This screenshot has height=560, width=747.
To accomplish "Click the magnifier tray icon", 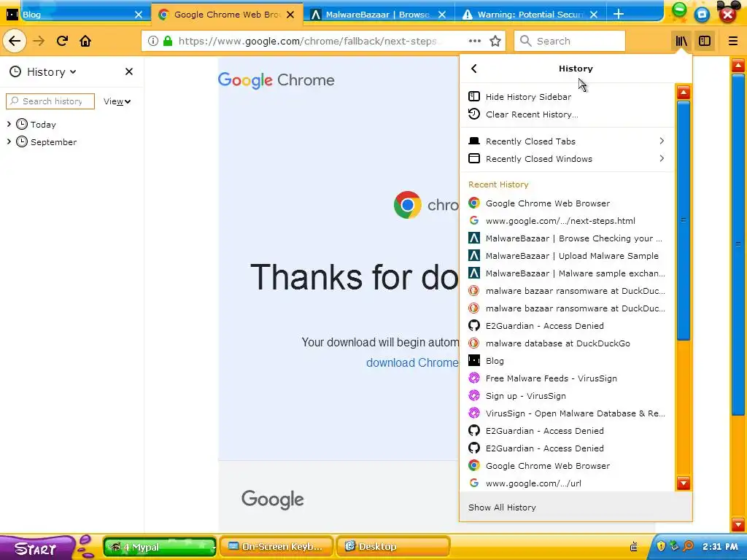I will [x=688, y=547].
